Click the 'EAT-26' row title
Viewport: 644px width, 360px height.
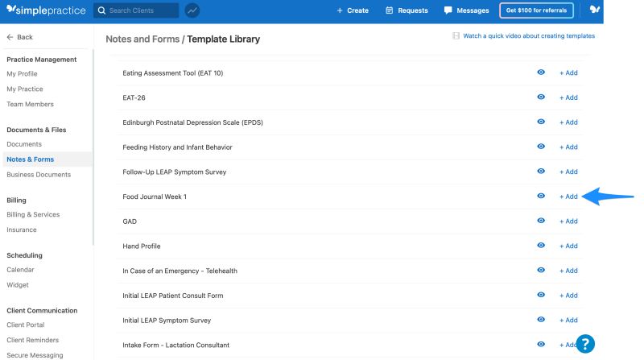[134, 97]
